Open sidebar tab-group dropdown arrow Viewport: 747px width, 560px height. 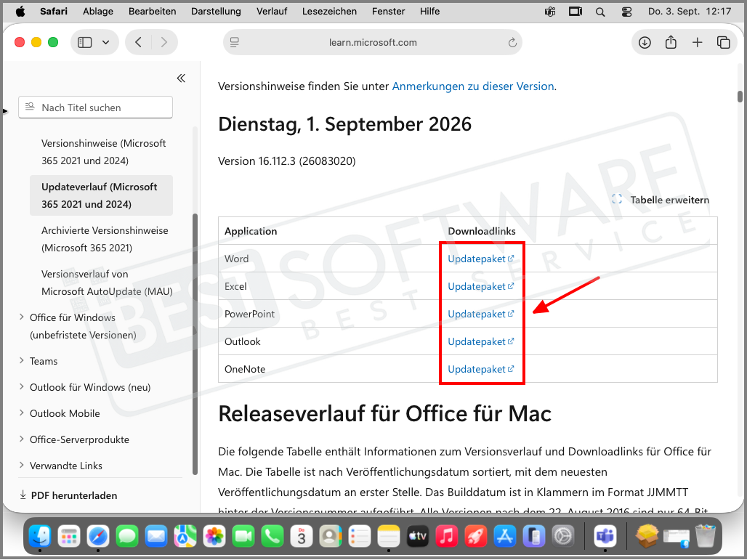[x=106, y=42]
